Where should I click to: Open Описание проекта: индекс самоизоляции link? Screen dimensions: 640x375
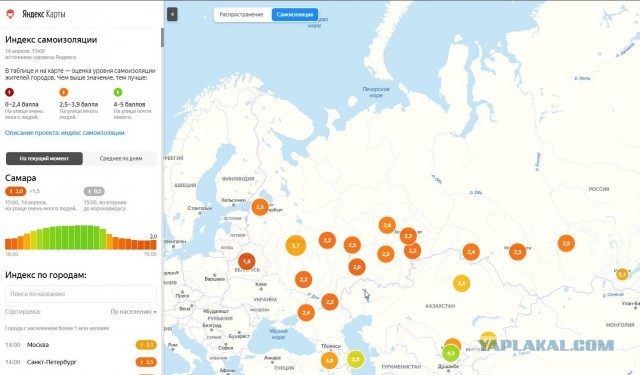tap(64, 133)
